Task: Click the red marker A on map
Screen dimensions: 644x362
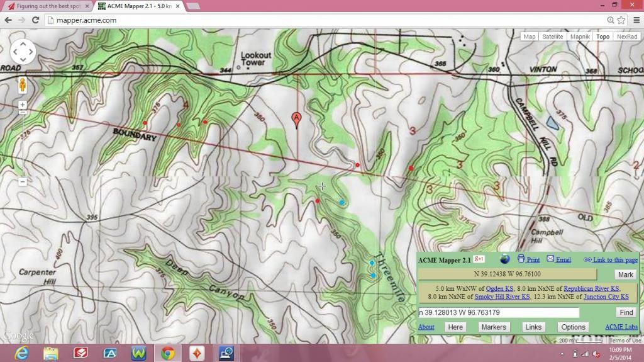Action: point(296,120)
